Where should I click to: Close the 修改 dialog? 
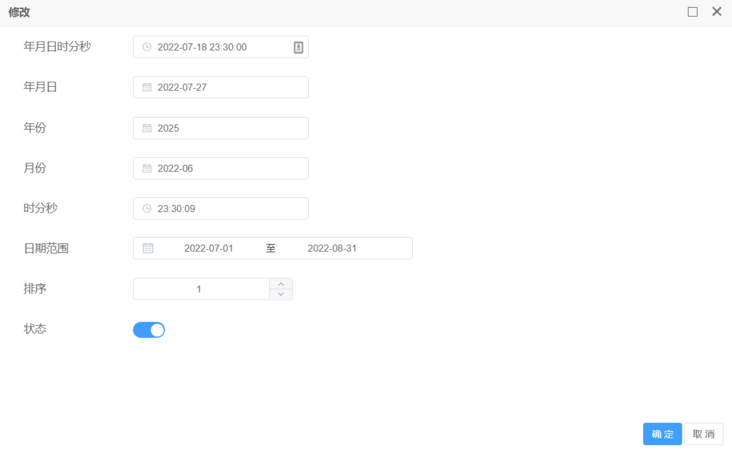[717, 12]
